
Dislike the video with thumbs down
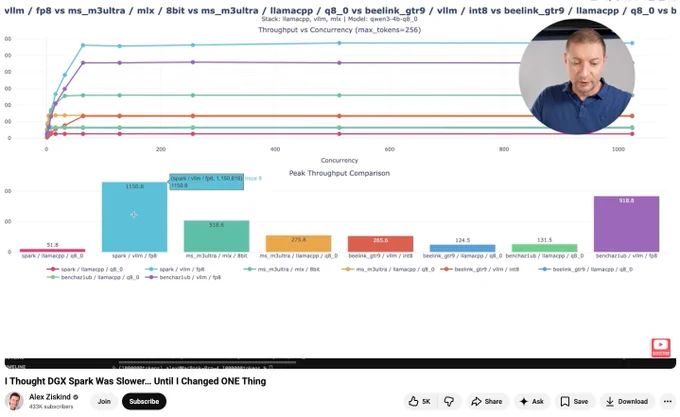point(449,401)
